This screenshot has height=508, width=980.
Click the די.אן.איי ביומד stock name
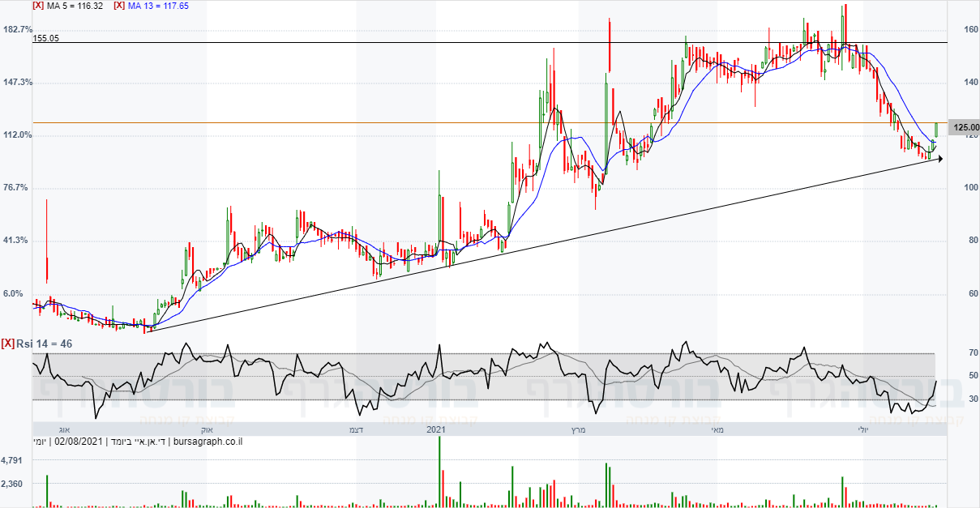pyautogui.click(x=138, y=442)
